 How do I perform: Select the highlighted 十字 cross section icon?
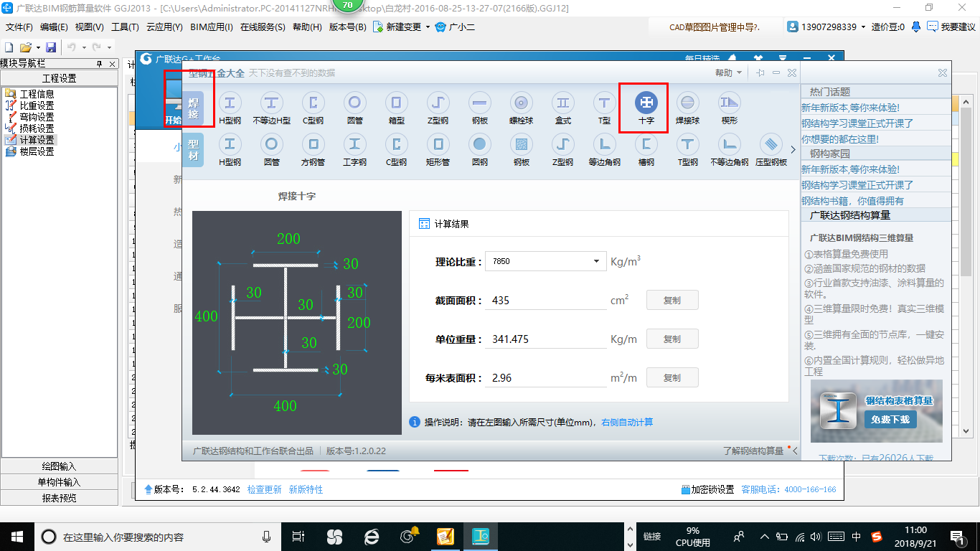point(646,103)
